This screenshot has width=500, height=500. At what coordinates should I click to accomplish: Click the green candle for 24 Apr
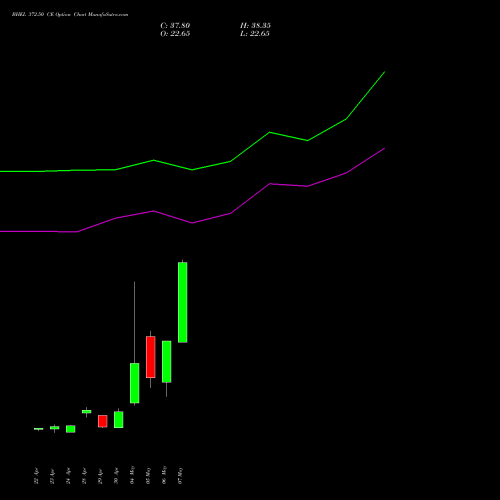pyautogui.click(x=71, y=429)
